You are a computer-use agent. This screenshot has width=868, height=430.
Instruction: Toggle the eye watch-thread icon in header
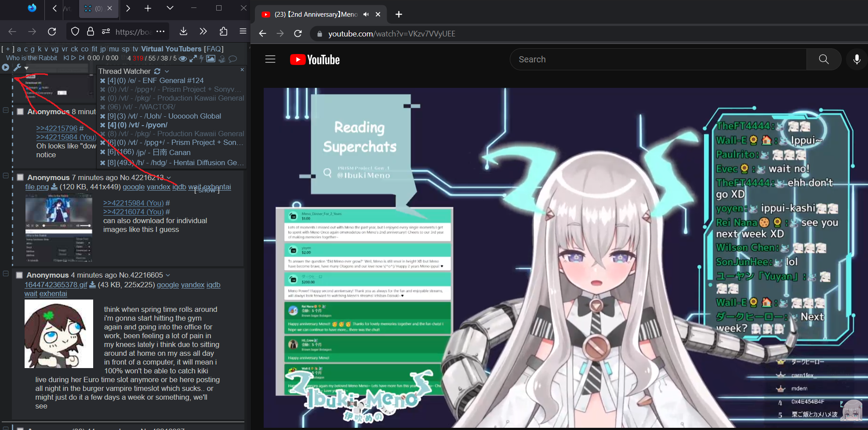click(183, 58)
